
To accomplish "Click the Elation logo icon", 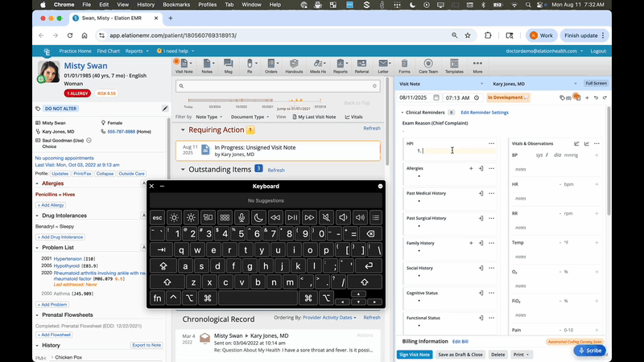I will [47, 51].
